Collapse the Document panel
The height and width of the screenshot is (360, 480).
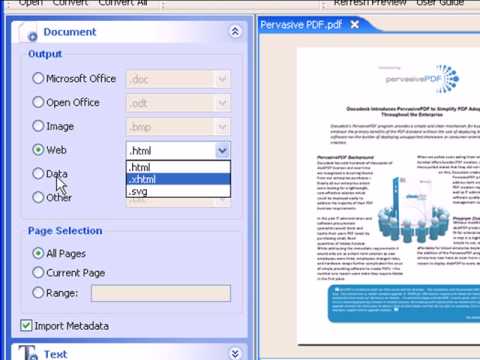[x=235, y=31]
